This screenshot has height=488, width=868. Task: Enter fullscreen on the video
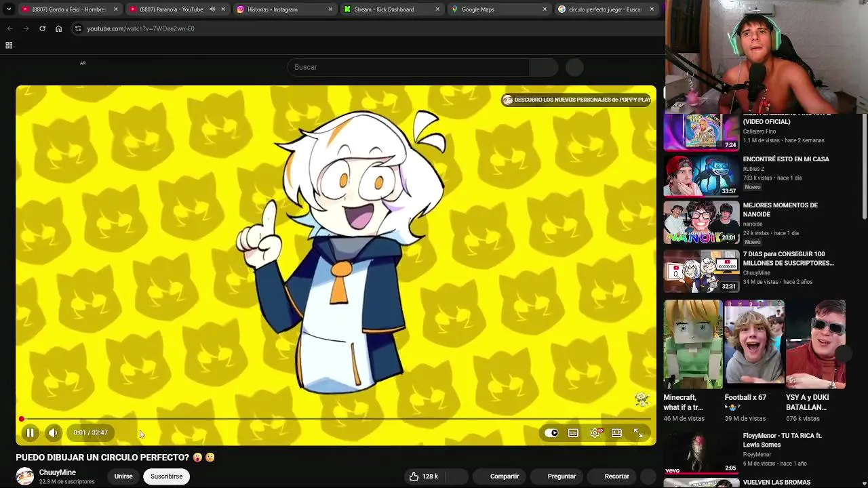coord(638,433)
